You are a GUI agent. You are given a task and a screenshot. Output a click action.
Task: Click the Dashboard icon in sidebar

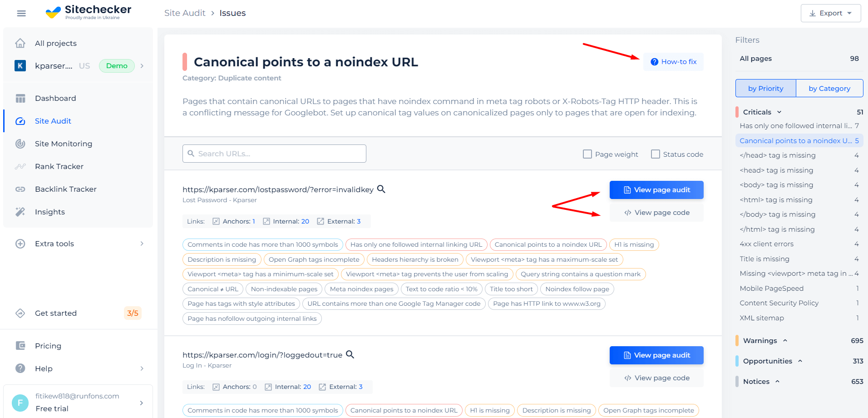(x=20, y=98)
